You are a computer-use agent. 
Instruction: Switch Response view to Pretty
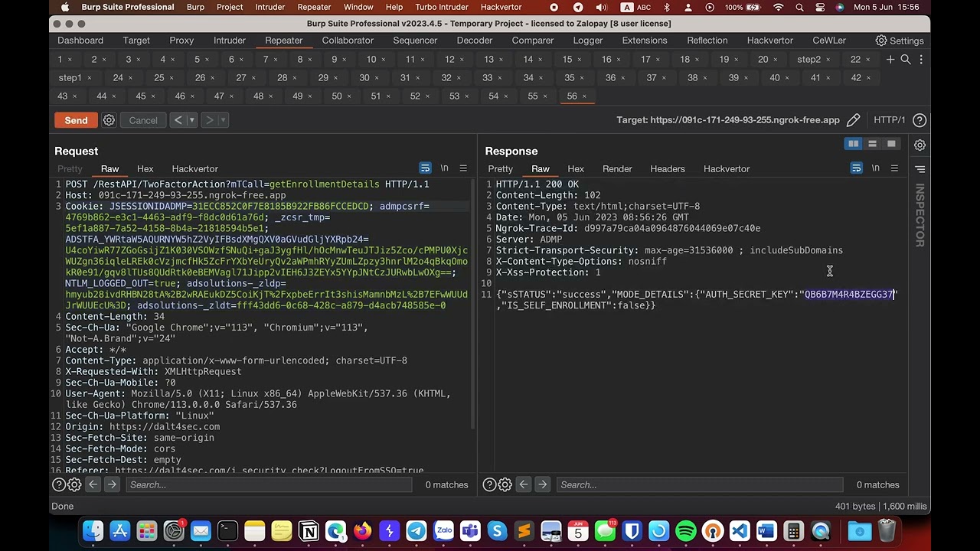501,169
